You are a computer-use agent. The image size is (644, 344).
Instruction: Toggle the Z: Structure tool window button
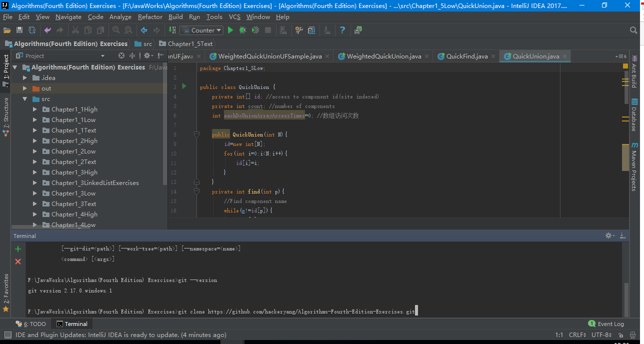click(x=6, y=117)
